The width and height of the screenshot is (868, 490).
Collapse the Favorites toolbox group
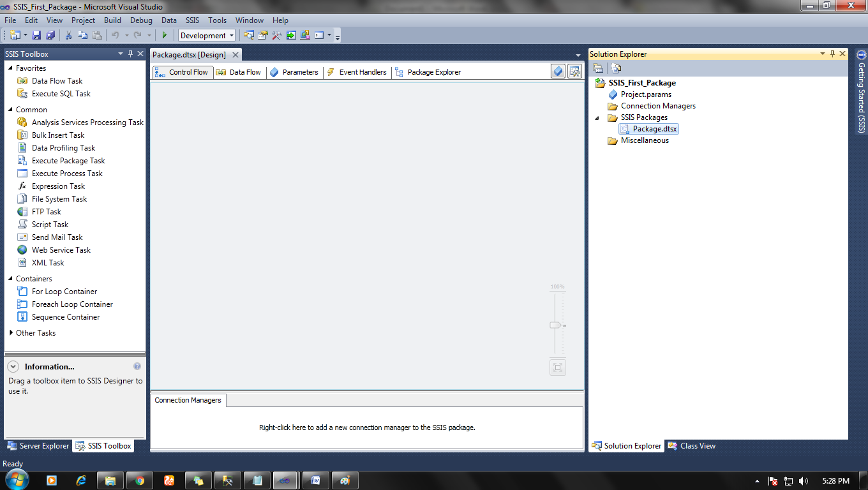[x=10, y=68]
